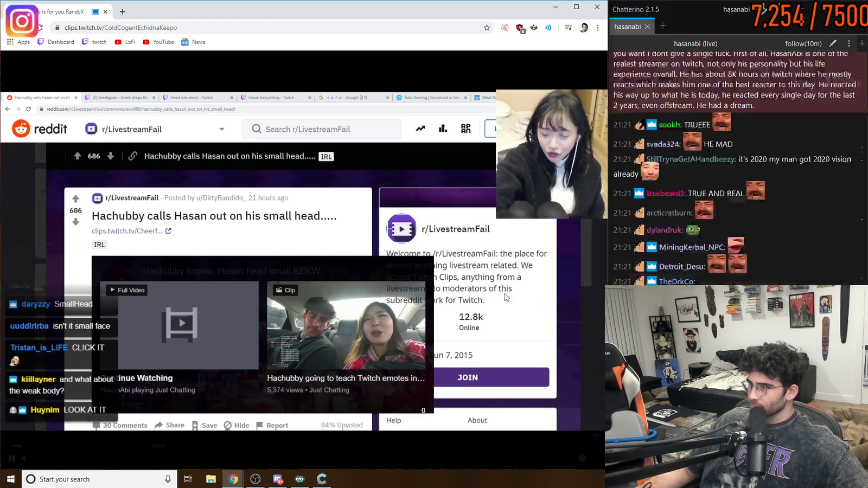This screenshot has height=488, width=868.
Task: Switch to the 'Greekgodx - Greek drops' tab
Action: click(120, 98)
